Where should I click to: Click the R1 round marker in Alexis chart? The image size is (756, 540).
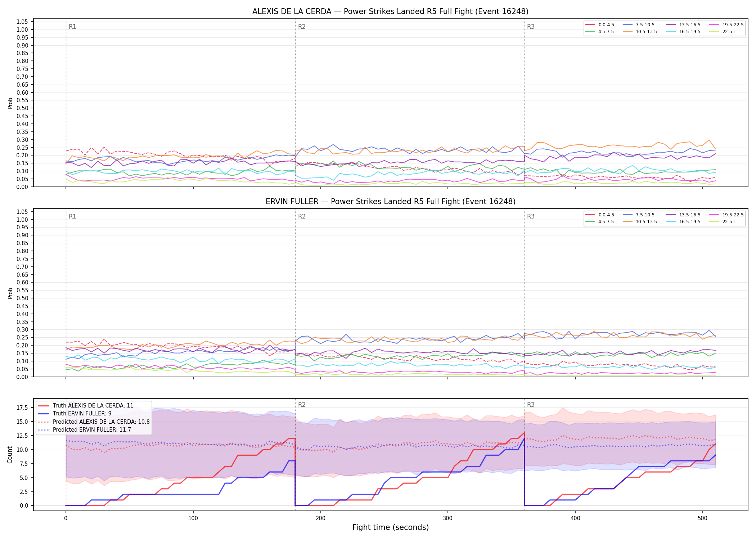(x=72, y=27)
